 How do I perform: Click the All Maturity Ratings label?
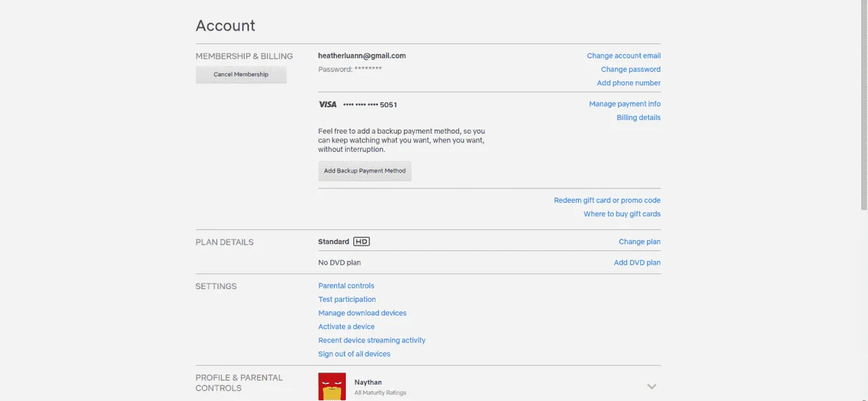tap(380, 393)
